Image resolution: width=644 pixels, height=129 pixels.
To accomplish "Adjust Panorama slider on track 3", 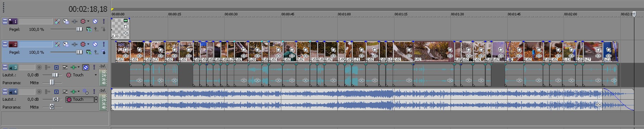I will pyautogui.click(x=52, y=82).
